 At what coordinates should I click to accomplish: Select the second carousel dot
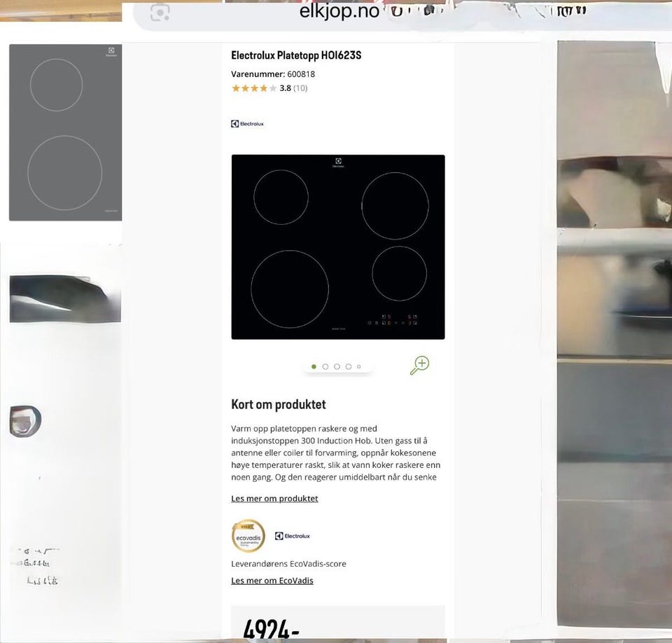point(325,367)
